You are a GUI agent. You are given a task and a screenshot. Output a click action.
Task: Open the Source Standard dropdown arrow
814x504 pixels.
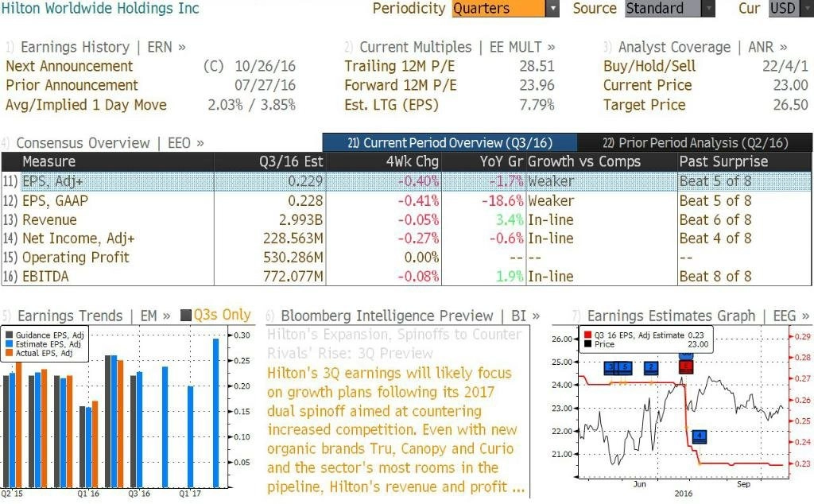708,8
